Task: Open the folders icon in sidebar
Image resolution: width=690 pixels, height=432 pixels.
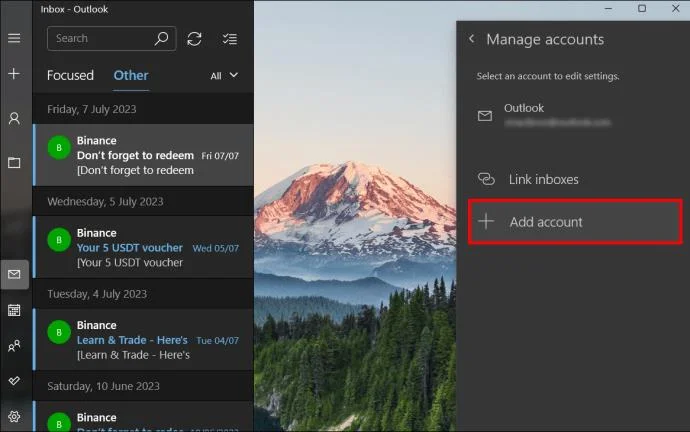Action: (x=14, y=163)
